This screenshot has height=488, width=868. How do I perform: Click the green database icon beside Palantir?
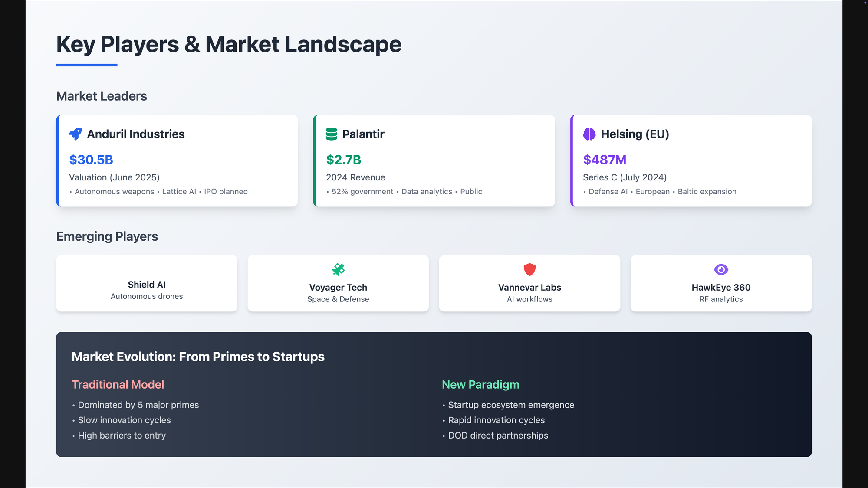point(332,134)
